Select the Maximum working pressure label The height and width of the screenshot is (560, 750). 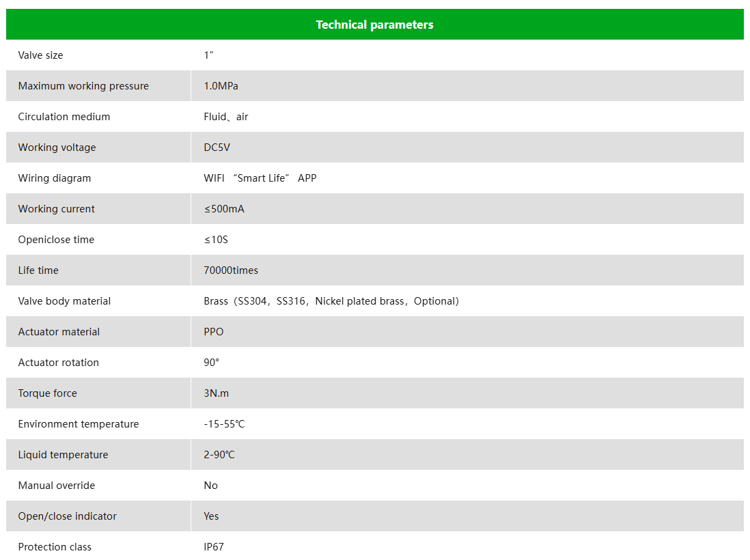[x=84, y=86]
